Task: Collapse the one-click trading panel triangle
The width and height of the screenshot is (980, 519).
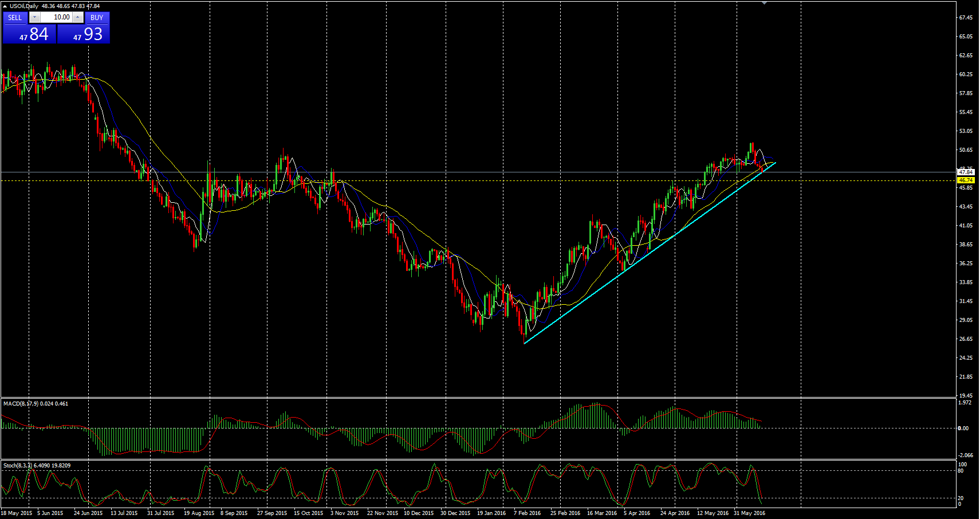Action: [x=5, y=6]
